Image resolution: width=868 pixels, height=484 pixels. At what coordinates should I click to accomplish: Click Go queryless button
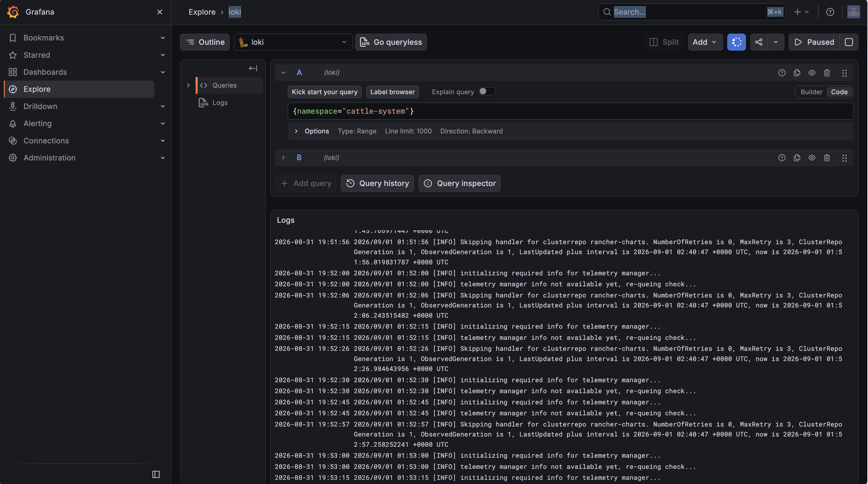tap(391, 42)
